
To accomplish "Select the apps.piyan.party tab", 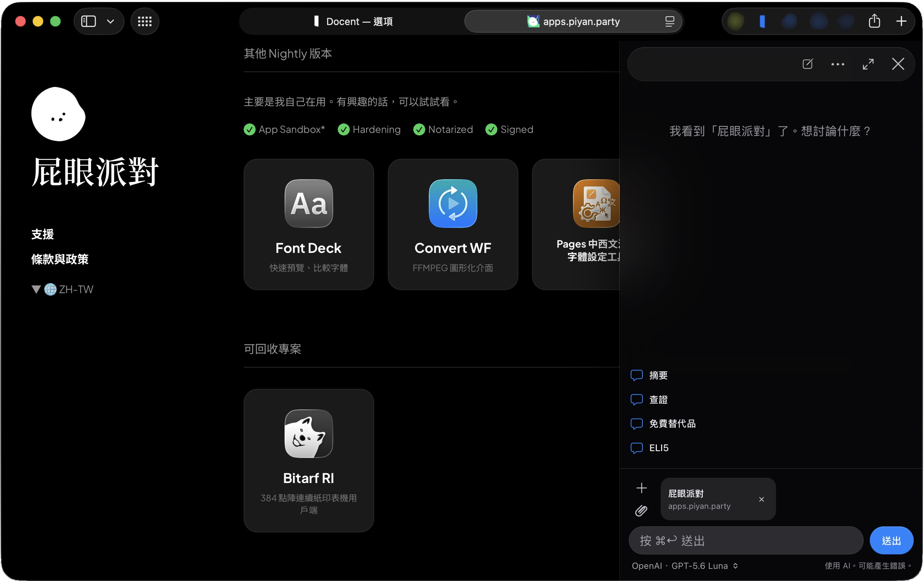I will point(573,22).
